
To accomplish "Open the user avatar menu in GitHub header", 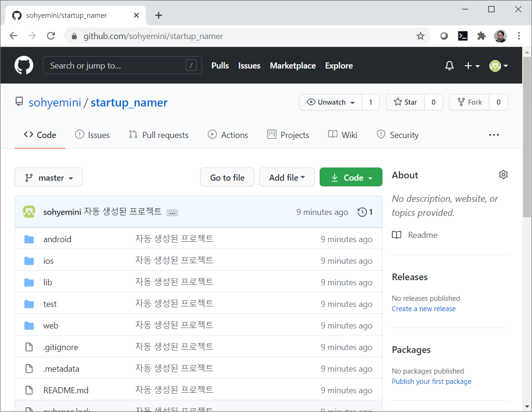I will point(498,66).
